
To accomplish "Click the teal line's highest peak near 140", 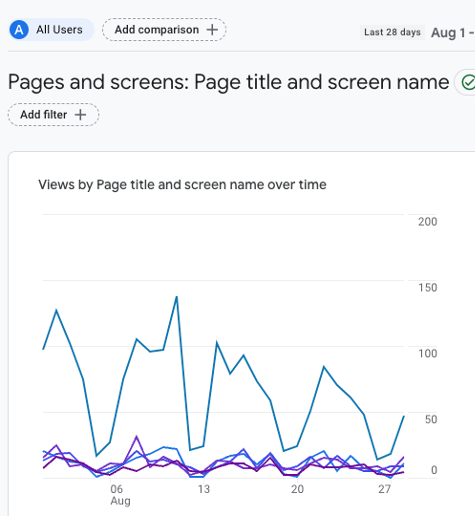I will 177,297.
